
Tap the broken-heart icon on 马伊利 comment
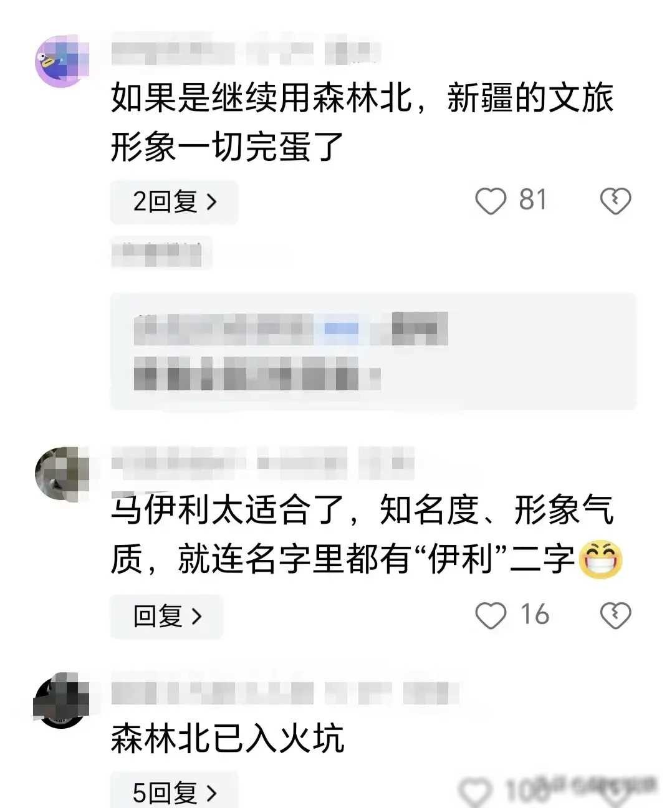(x=615, y=615)
